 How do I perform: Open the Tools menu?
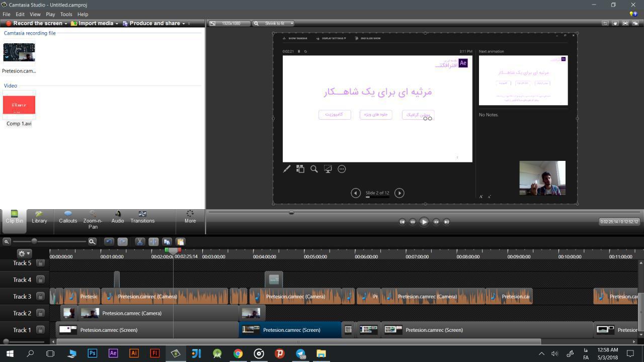click(x=66, y=14)
